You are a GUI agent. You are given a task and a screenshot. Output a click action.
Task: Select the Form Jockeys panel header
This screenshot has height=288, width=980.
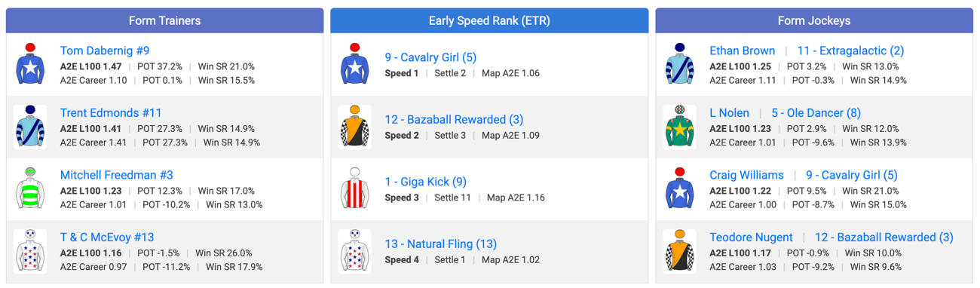click(814, 20)
